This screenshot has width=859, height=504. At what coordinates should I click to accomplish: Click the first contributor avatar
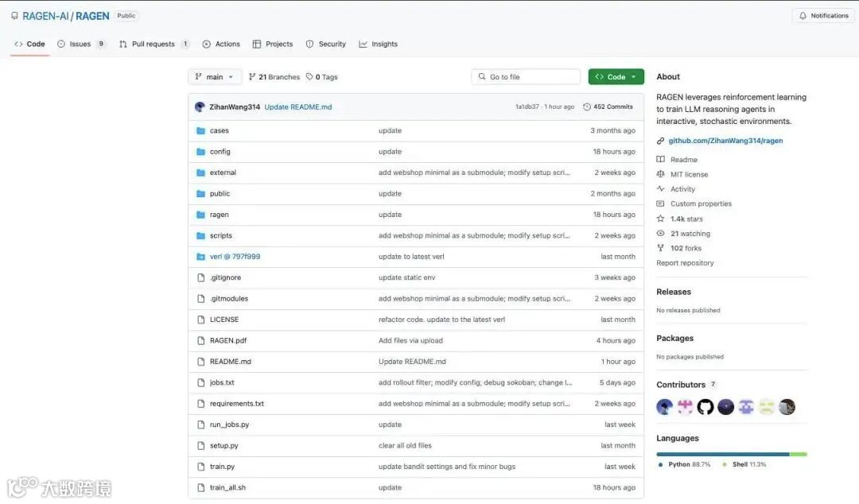point(664,407)
